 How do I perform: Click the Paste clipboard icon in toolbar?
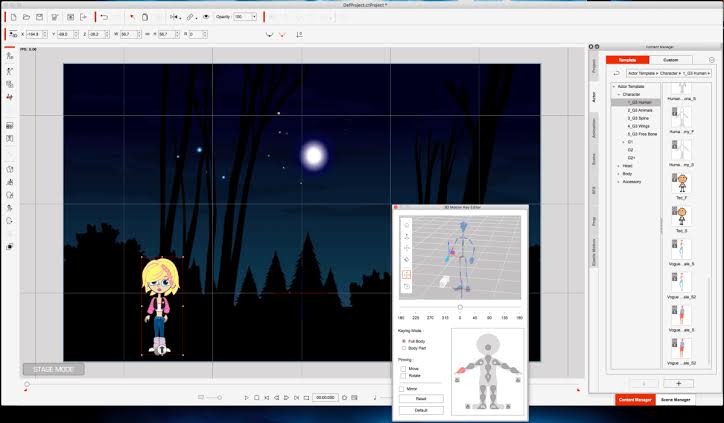click(145, 17)
